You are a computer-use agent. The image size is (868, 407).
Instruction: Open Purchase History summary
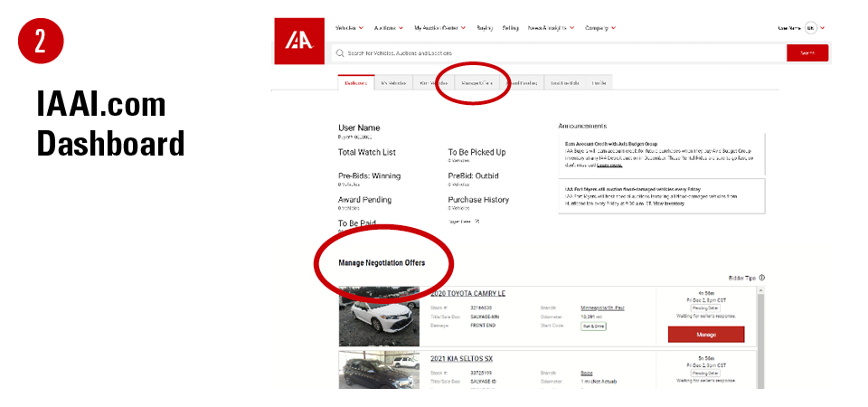click(x=478, y=200)
